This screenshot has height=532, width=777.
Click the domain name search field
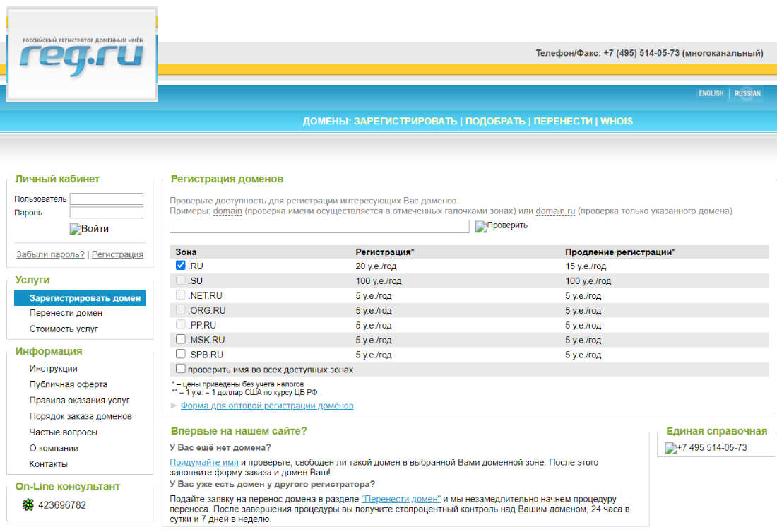319,226
